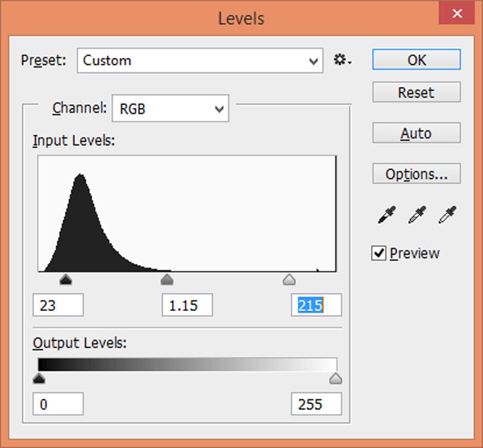Screen dimensions: 483x448
Task: Click the input highlights white slider
Action: pos(289,279)
